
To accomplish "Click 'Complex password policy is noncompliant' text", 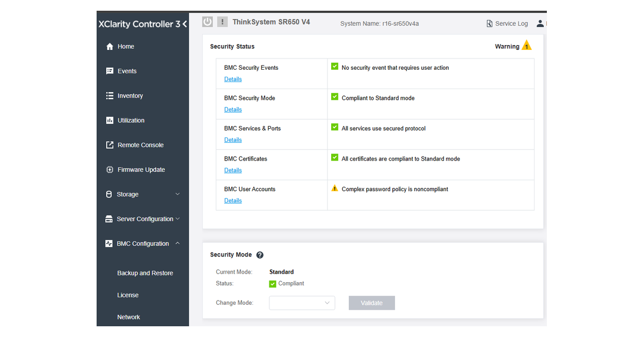I will pos(395,189).
